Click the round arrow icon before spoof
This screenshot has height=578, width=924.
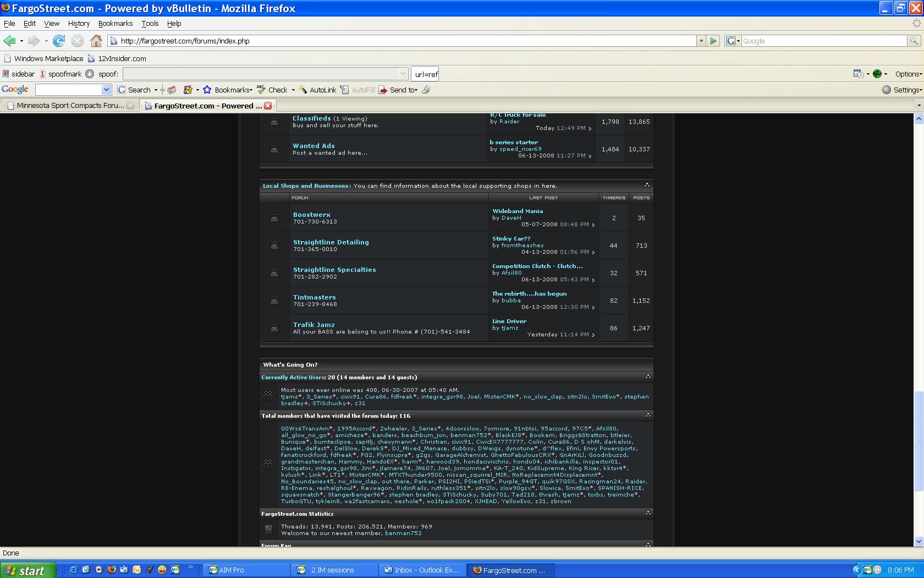pyautogui.click(x=89, y=74)
